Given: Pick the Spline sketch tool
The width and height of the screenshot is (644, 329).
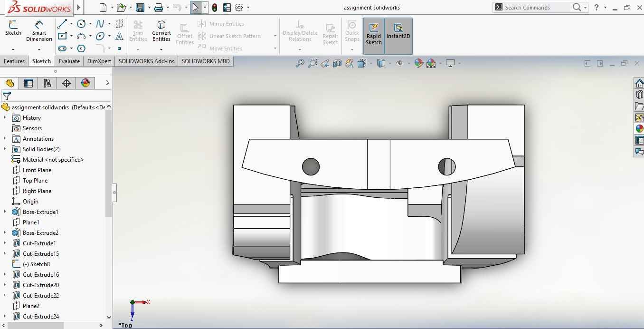Looking at the screenshot, I should click(100, 24).
